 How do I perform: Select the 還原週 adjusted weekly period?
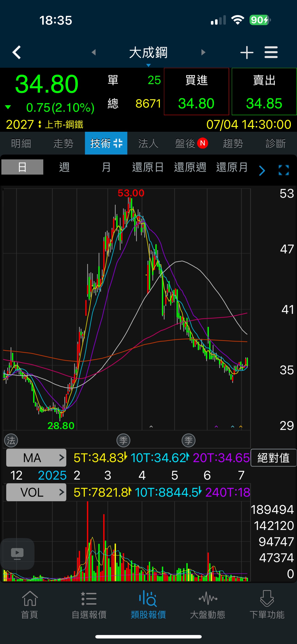click(x=190, y=167)
